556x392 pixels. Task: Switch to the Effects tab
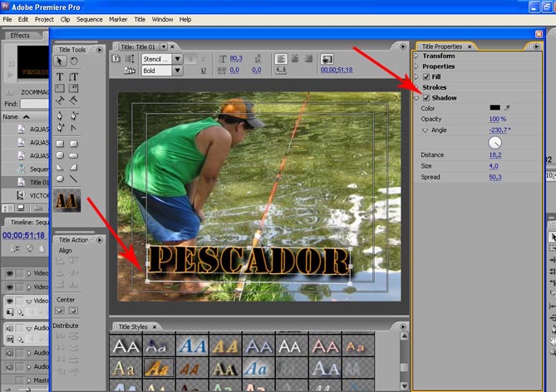(x=20, y=35)
